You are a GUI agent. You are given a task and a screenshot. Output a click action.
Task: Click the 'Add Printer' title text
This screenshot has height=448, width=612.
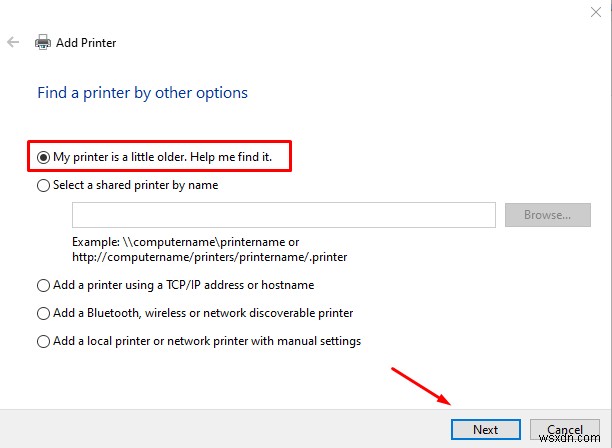(86, 43)
